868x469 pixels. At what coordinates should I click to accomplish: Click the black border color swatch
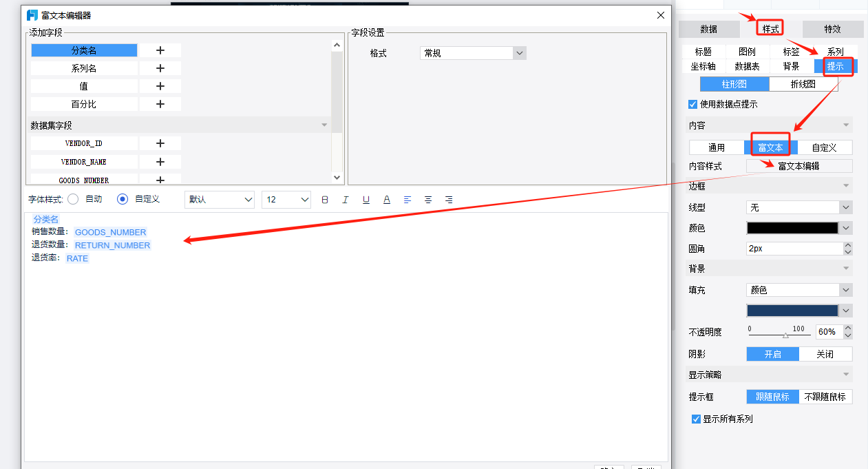click(792, 228)
